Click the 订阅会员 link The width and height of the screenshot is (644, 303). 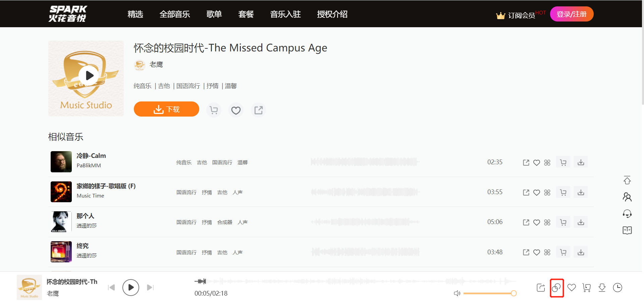[521, 15]
